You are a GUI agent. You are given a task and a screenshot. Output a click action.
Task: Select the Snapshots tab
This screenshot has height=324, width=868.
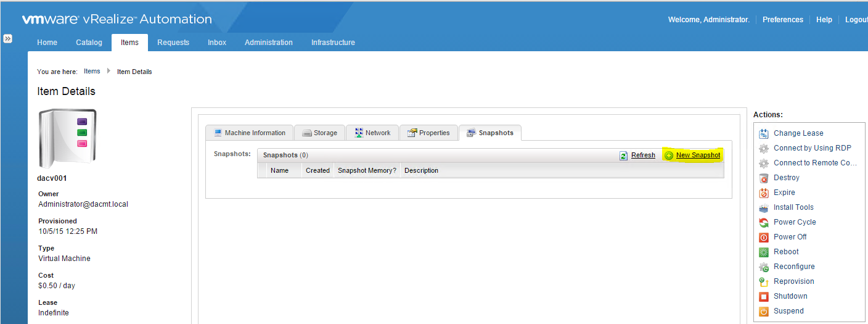click(x=490, y=133)
